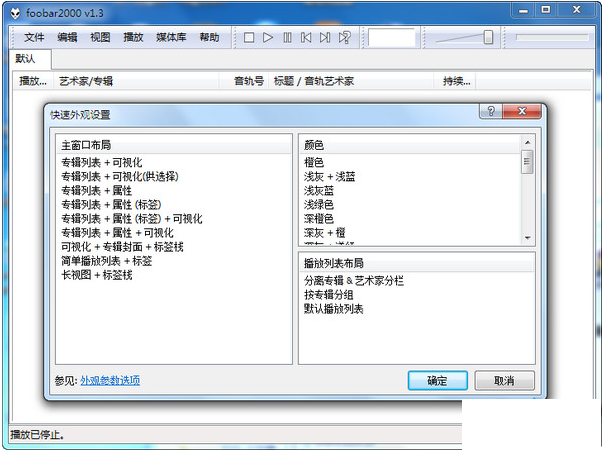Start playback with the Play button
Screen dimensions: 604x453
click(x=268, y=38)
